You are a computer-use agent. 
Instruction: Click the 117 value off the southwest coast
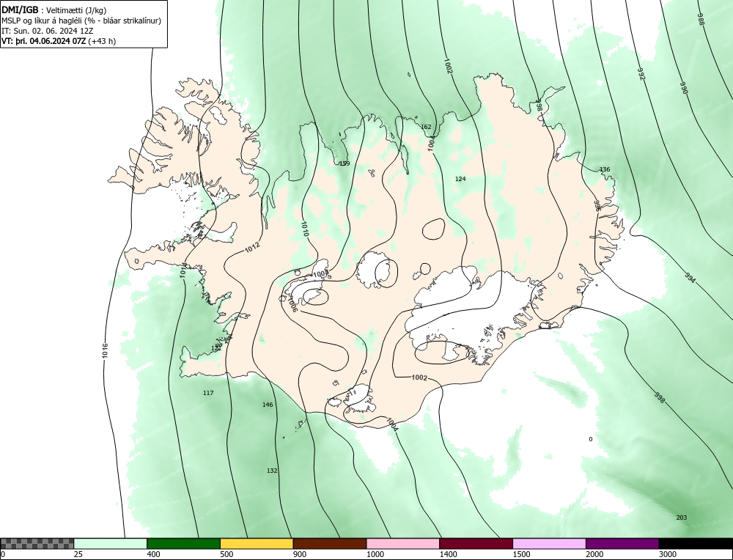(208, 393)
